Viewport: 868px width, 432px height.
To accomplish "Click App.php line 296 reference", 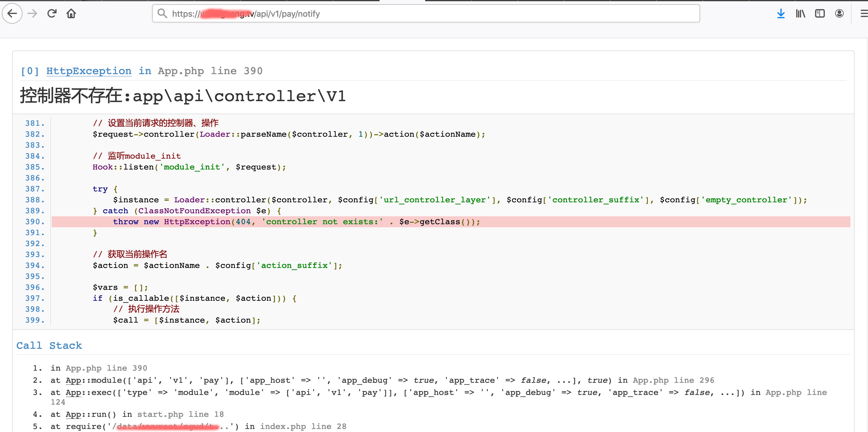I will pos(674,380).
